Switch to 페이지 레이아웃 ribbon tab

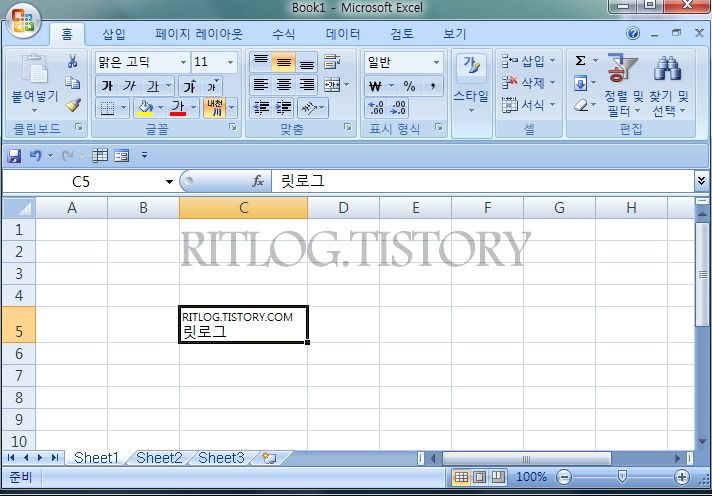[x=199, y=34]
